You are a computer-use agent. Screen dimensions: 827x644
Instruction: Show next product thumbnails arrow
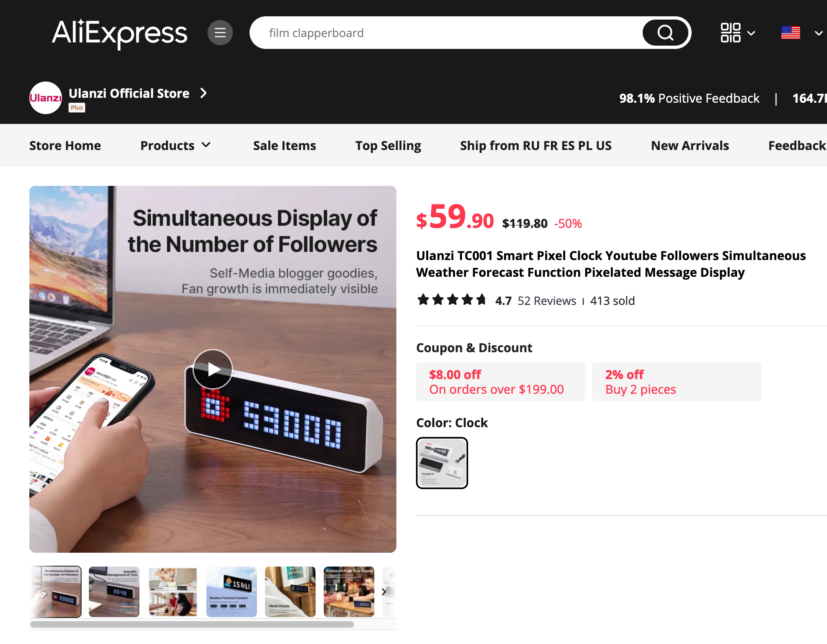point(384,592)
